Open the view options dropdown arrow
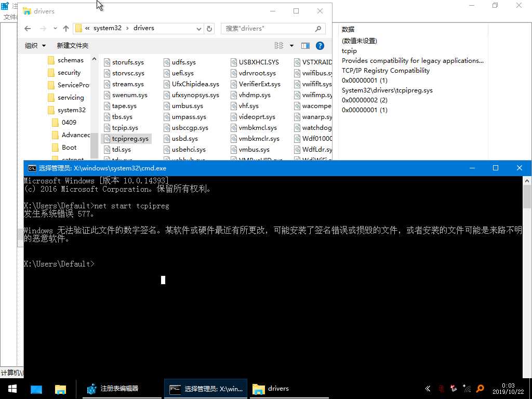Viewport: 532px width, 399px height. [291, 46]
